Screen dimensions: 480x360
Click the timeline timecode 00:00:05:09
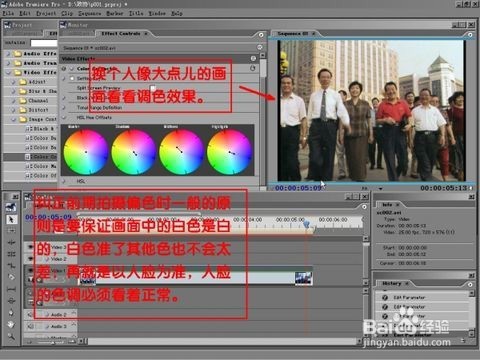[48, 217]
